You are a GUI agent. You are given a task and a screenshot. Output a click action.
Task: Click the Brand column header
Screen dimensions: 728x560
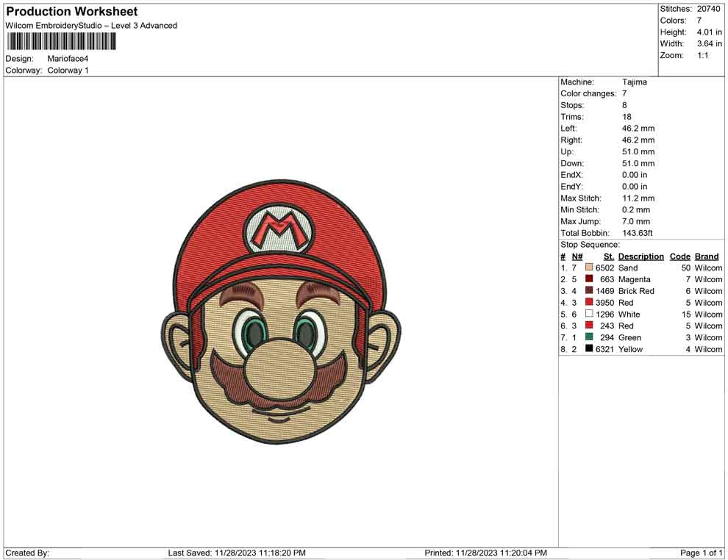(x=706, y=256)
